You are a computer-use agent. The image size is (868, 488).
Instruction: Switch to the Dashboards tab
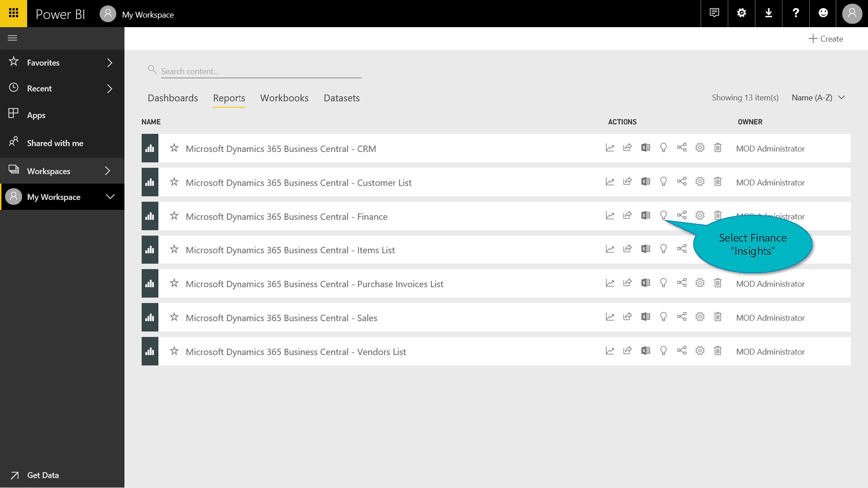172,98
